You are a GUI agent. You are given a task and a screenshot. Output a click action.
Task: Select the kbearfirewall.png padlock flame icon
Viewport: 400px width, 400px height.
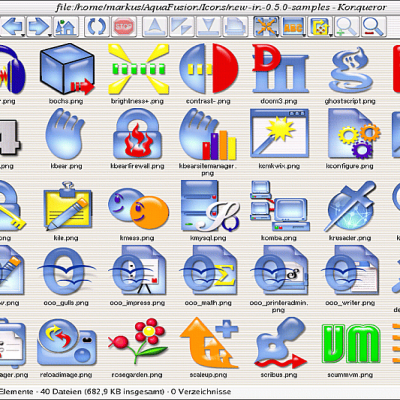point(137,134)
